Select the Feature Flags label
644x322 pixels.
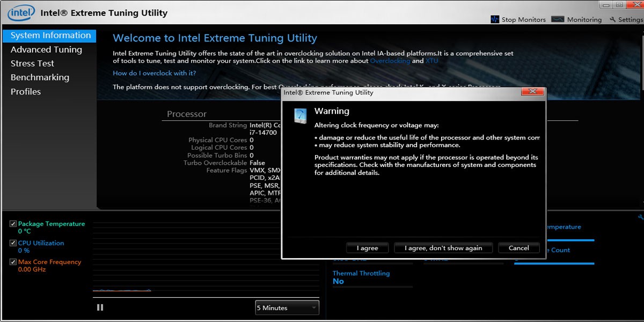click(227, 170)
